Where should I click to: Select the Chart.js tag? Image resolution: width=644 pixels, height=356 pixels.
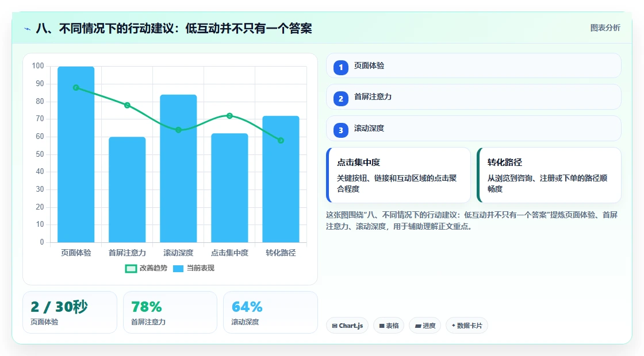tap(347, 326)
